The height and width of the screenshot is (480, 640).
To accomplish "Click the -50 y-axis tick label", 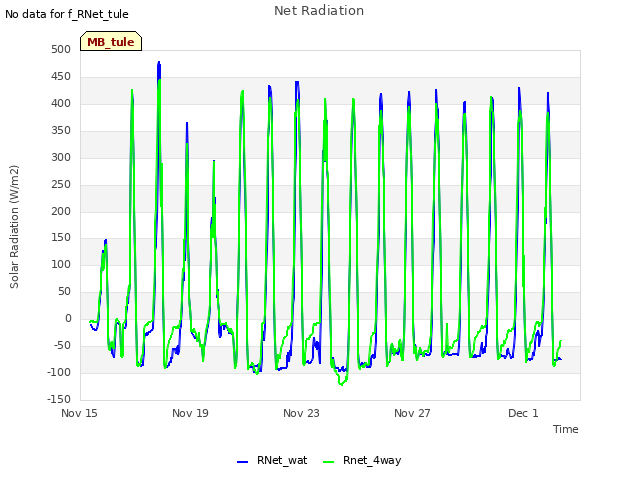I will pos(63,345).
